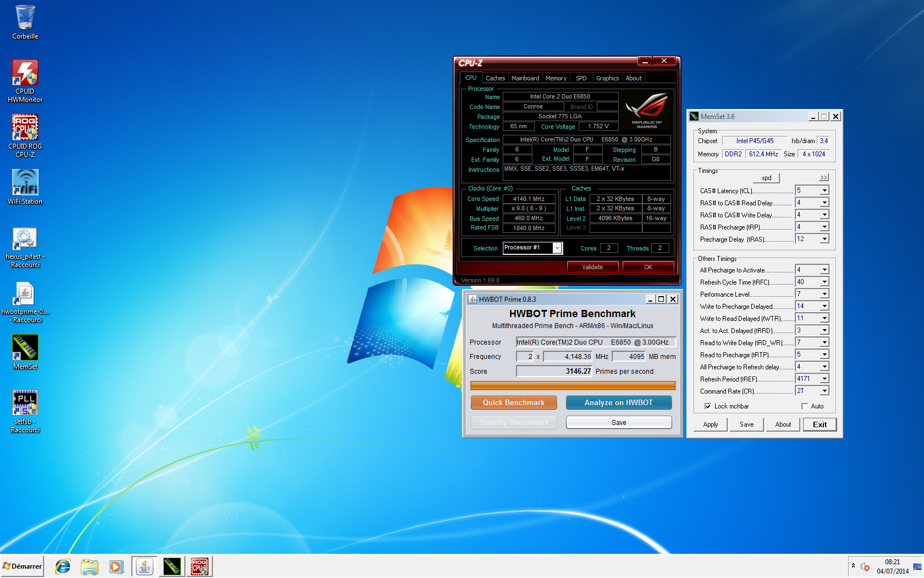Click the HWBOT Prime Processor name field
Screen dimensions: 924x578
[x=596, y=342]
